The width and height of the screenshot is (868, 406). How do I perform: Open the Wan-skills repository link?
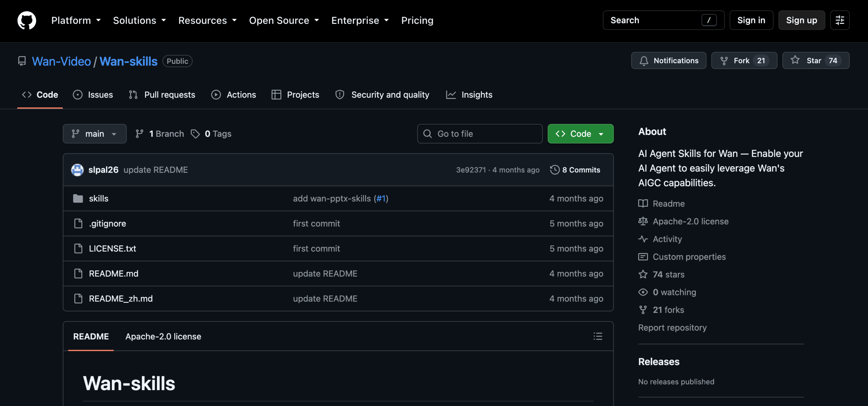[129, 61]
